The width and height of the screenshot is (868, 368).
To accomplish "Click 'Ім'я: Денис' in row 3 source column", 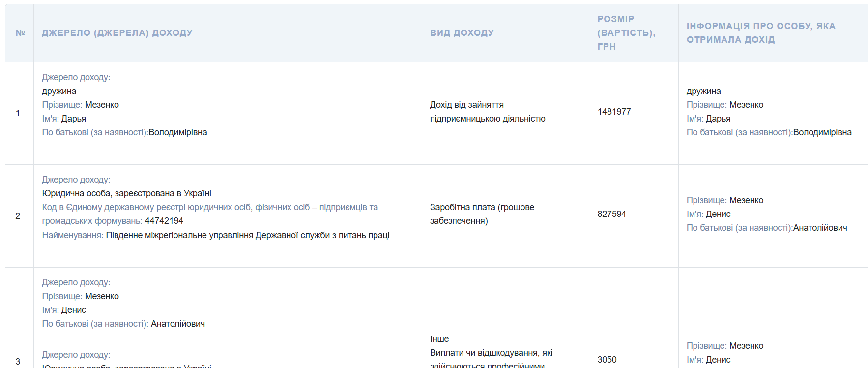I will pos(64,310).
